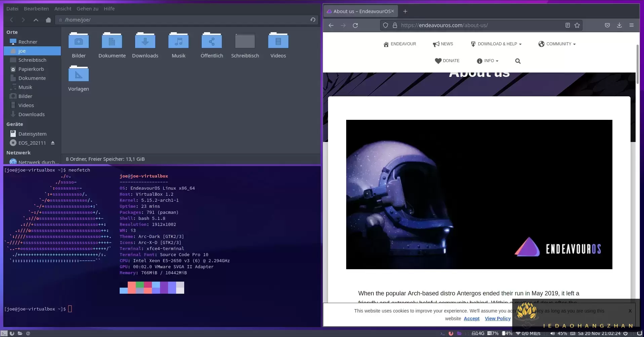Screen dimensions: 644x337
Task: Dismiss the cookie banner with X
Action: click(630, 311)
